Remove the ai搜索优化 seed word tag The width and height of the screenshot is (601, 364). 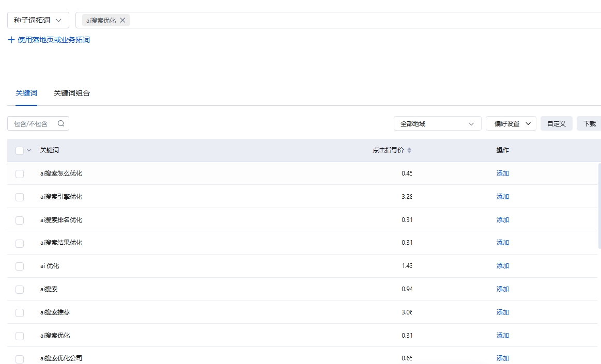pyautogui.click(x=122, y=20)
